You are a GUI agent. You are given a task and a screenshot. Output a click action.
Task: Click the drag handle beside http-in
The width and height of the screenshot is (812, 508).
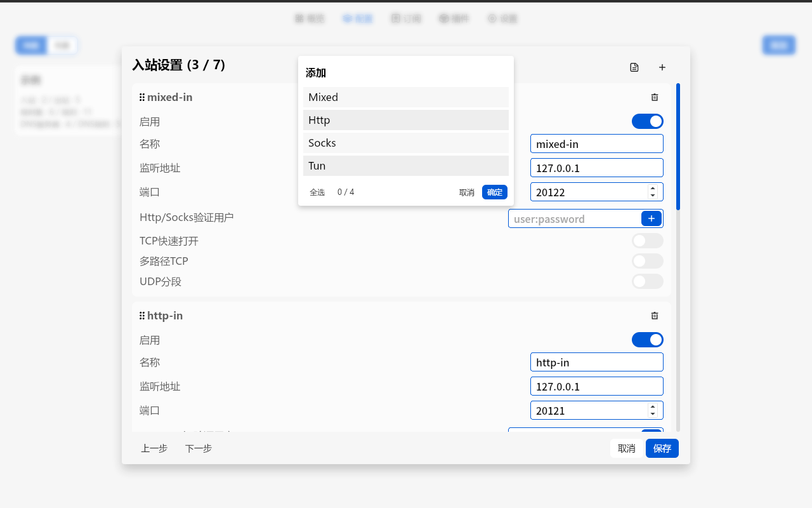coord(142,316)
